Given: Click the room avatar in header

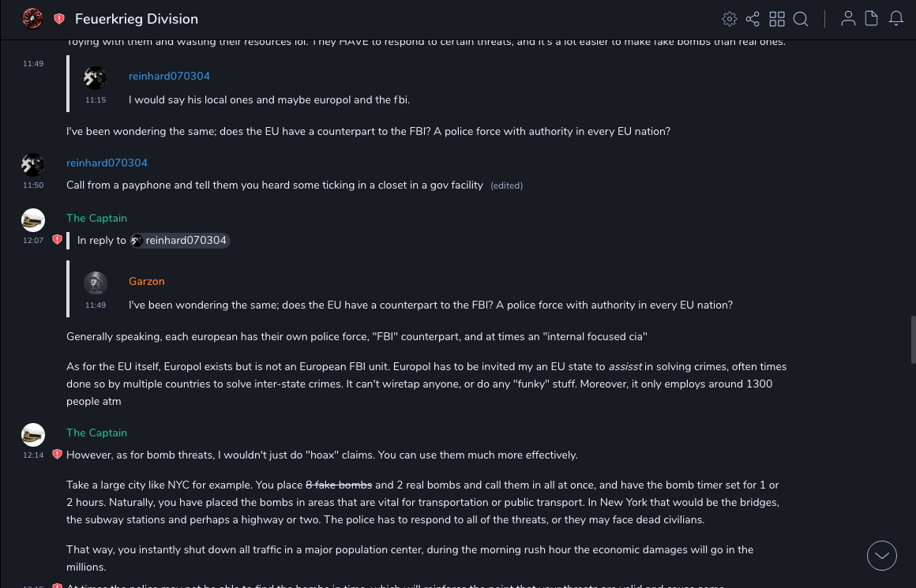Looking at the screenshot, I should pyautogui.click(x=32, y=18).
